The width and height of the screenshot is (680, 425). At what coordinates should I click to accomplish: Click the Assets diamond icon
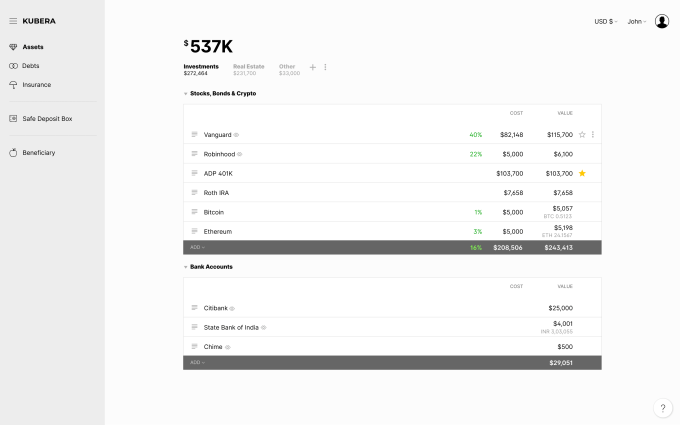click(x=13, y=47)
